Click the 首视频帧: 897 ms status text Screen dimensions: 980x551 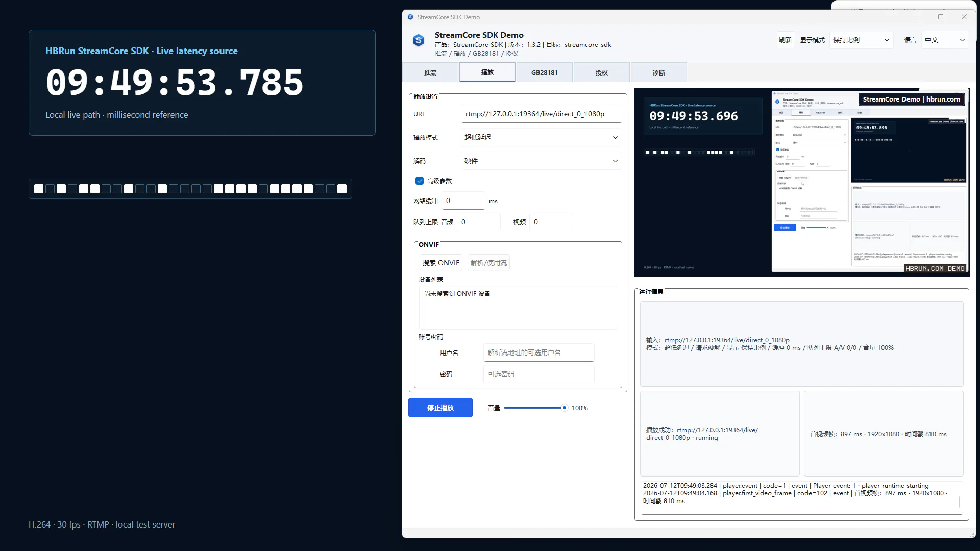878,434
